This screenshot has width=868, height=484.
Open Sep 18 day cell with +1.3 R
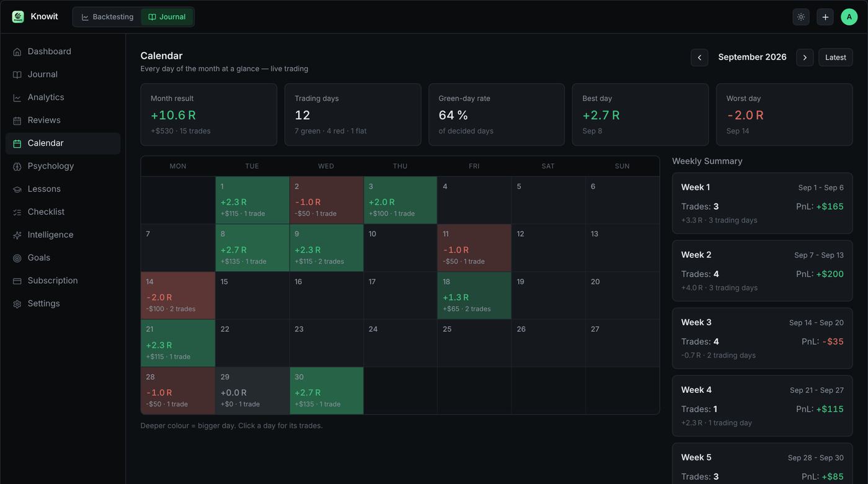pos(474,296)
